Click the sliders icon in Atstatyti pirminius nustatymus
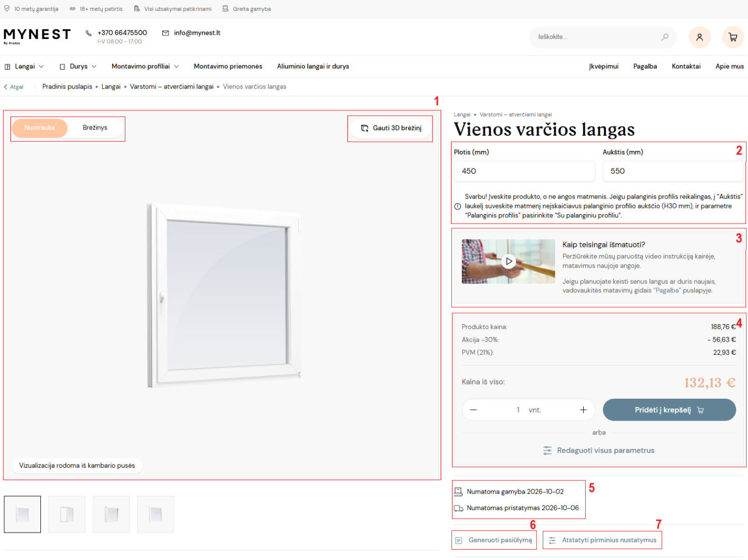This screenshot has height=560, width=748. pos(552,540)
